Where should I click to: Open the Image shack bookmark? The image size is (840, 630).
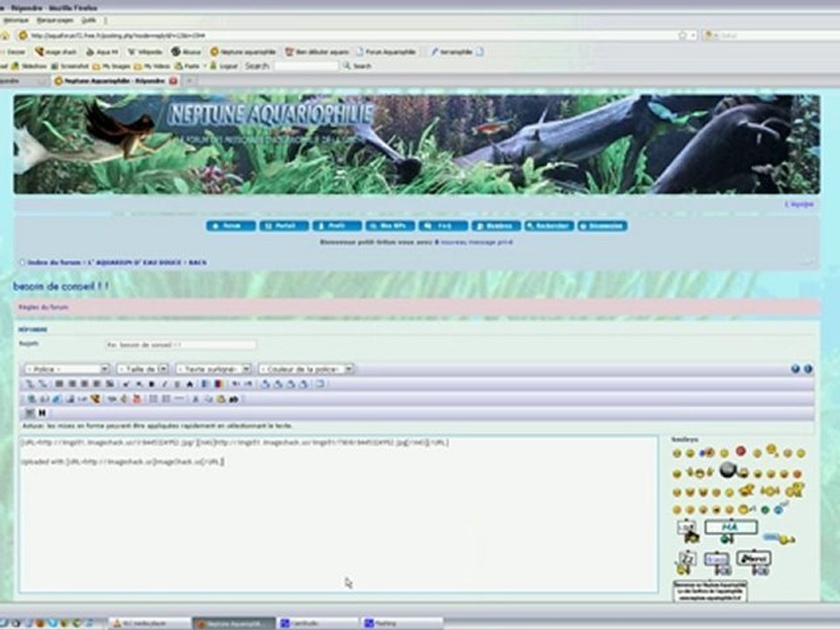pos(56,52)
